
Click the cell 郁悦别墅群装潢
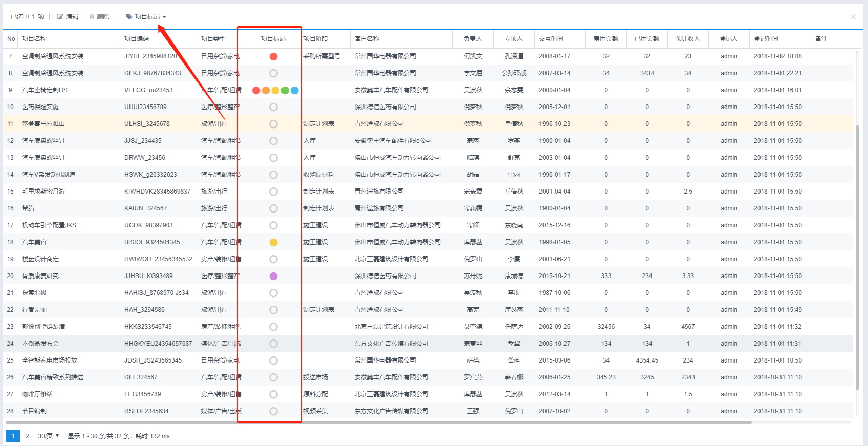point(44,327)
